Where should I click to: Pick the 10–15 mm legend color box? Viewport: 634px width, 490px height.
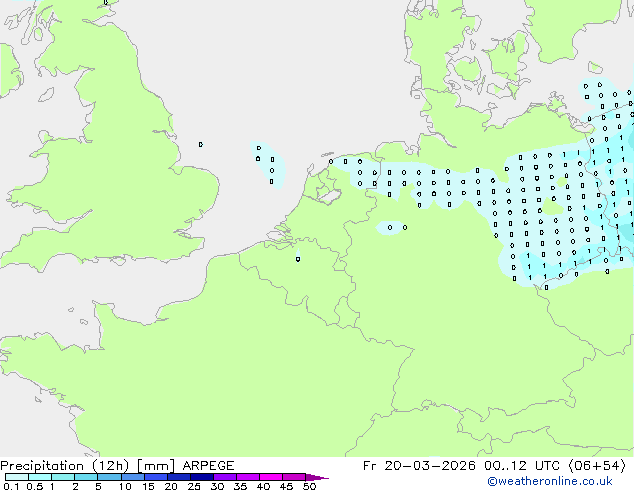[133, 477]
